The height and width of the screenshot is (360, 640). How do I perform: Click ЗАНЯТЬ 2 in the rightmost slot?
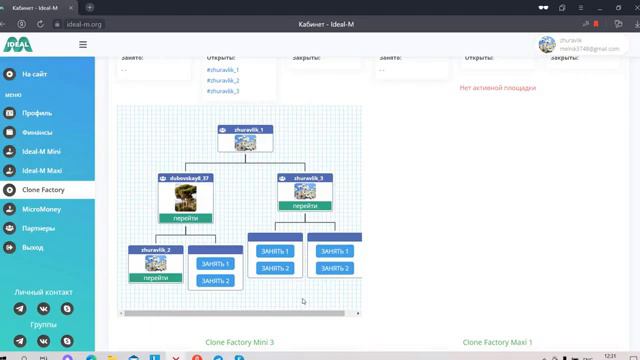point(335,268)
